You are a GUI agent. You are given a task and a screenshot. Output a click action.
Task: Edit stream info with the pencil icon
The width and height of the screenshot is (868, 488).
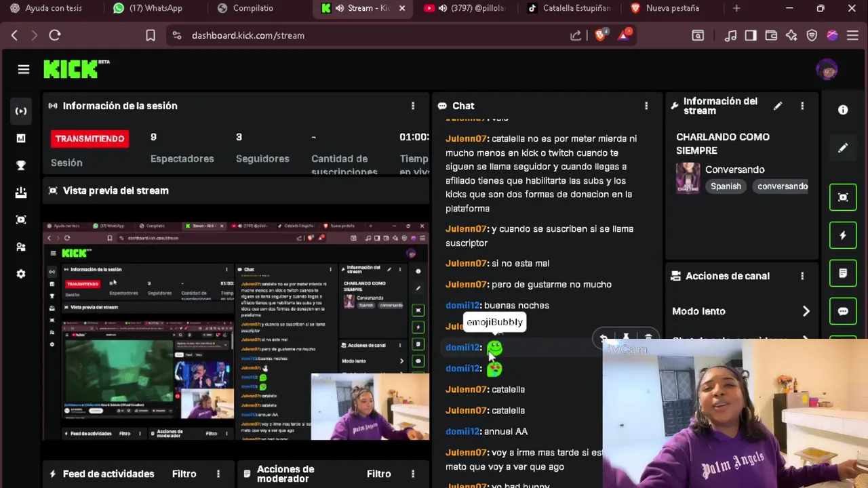(778, 106)
